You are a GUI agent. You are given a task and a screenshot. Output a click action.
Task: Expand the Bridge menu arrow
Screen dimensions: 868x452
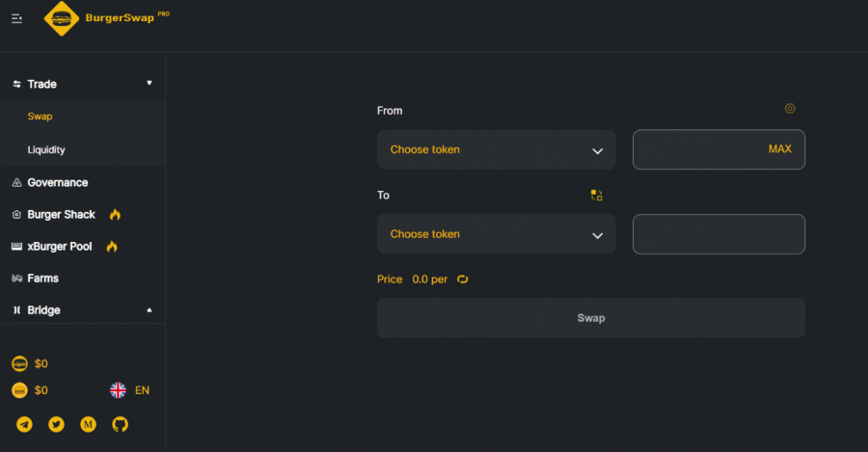(x=149, y=309)
